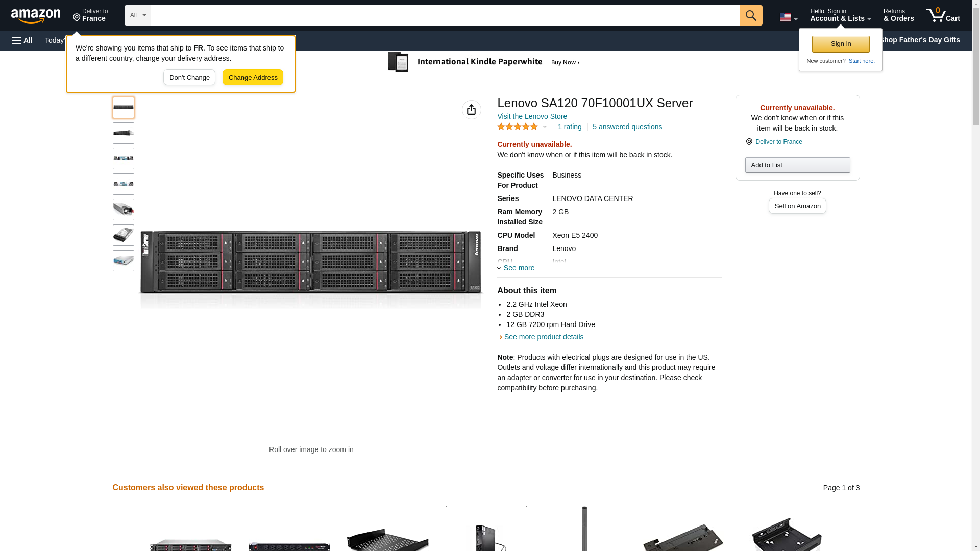Select the power supply thumbnail image

(x=123, y=210)
